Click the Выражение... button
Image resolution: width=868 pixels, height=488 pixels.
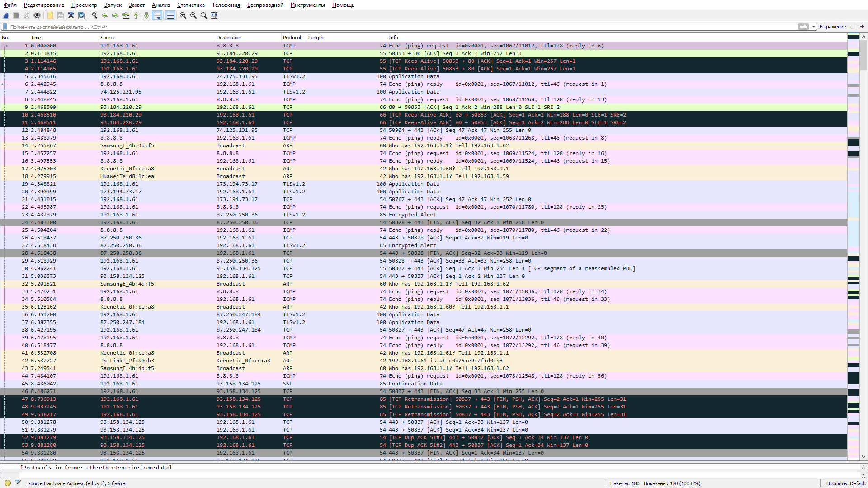click(835, 27)
